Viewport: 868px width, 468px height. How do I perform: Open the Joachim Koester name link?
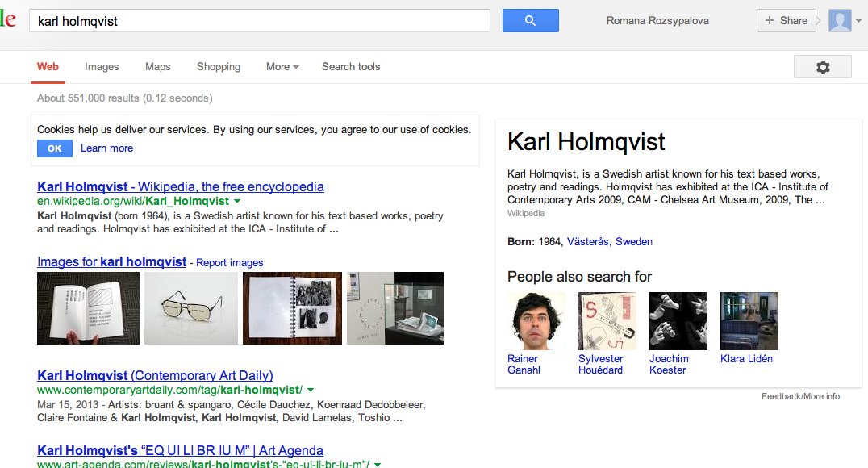click(669, 365)
